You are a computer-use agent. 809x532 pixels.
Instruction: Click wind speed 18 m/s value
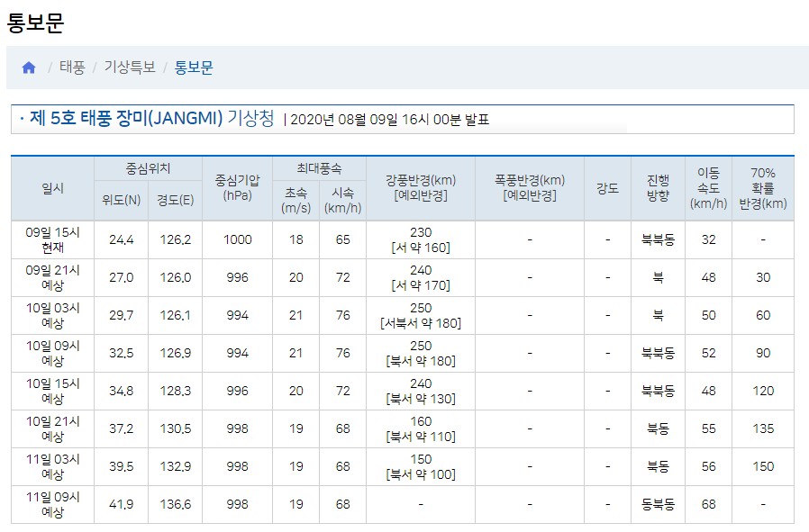(296, 239)
